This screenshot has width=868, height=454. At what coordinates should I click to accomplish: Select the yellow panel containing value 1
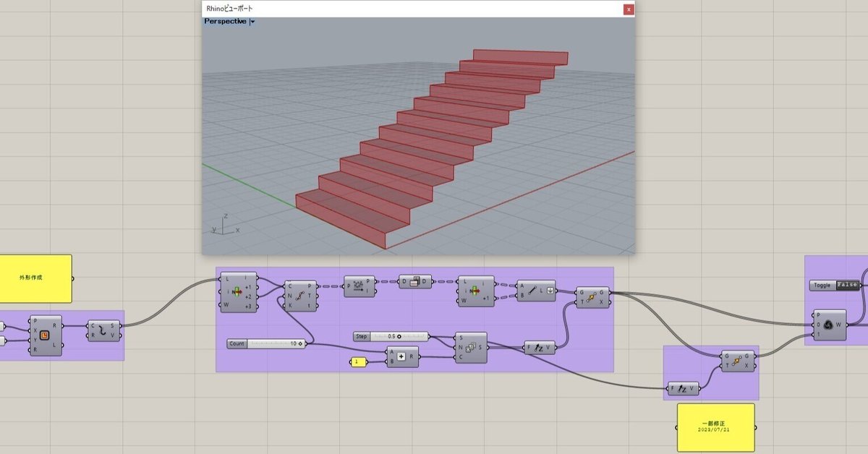pos(359,361)
